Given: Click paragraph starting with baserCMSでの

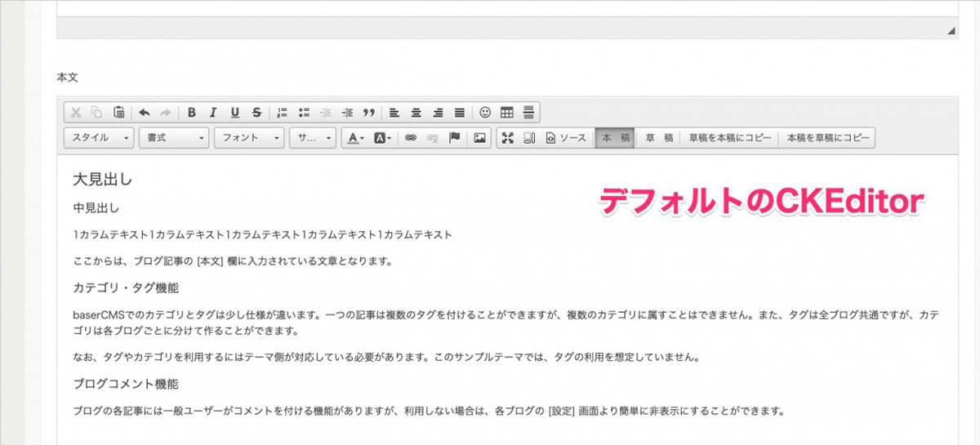Looking at the screenshot, I should pos(506,323).
